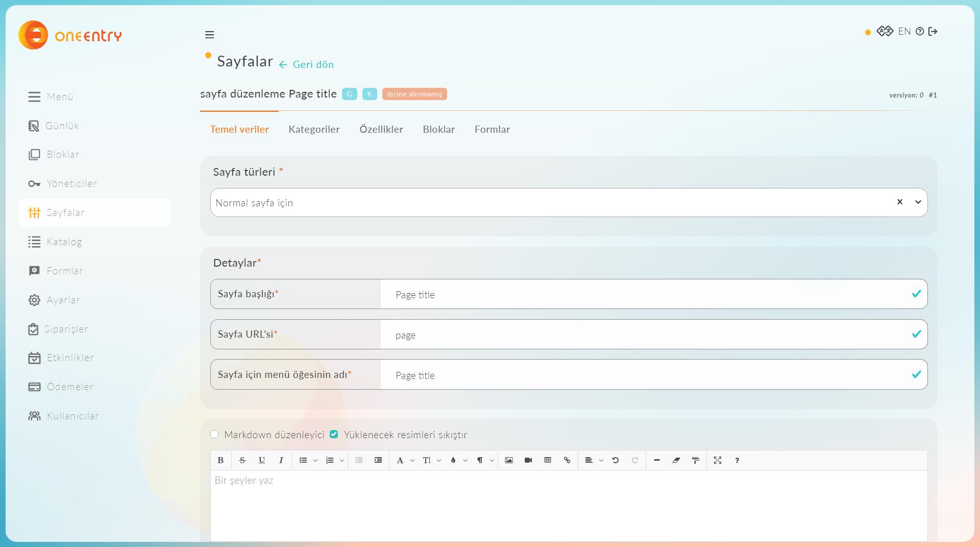Redo the last editor action

pos(635,460)
